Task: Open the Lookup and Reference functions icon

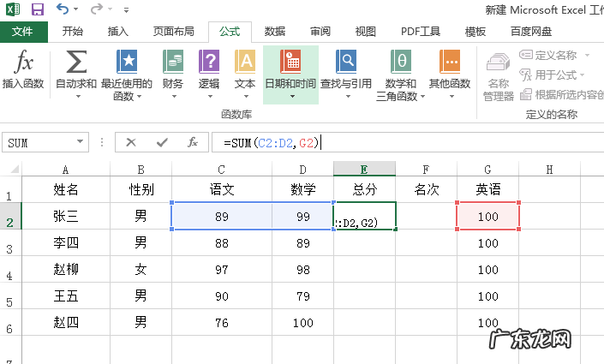Action: [346, 62]
